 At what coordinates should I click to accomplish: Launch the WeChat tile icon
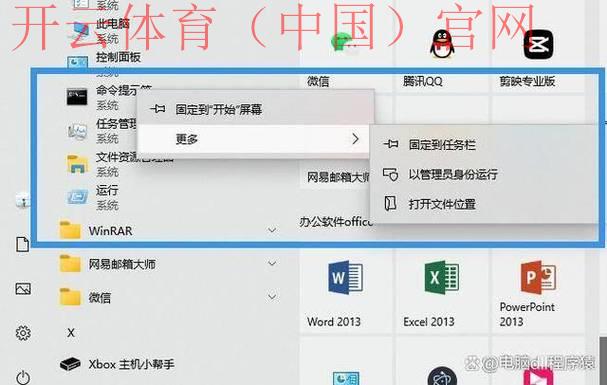tap(344, 44)
